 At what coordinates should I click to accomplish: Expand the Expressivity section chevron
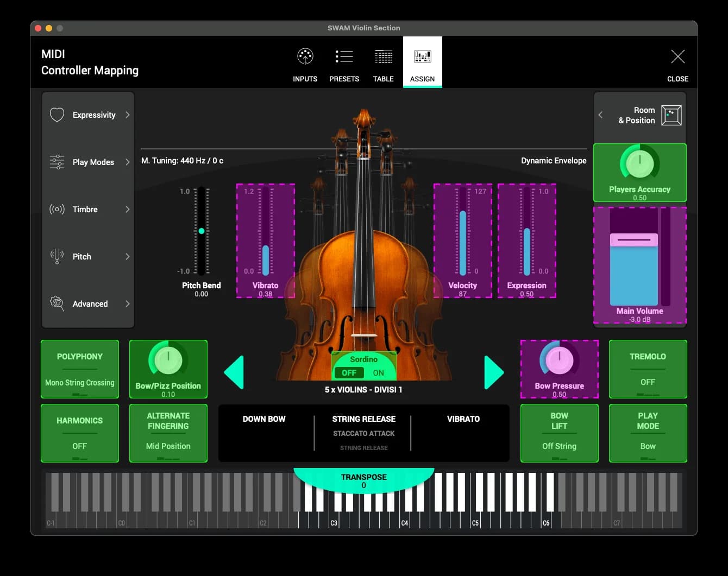[x=128, y=115]
